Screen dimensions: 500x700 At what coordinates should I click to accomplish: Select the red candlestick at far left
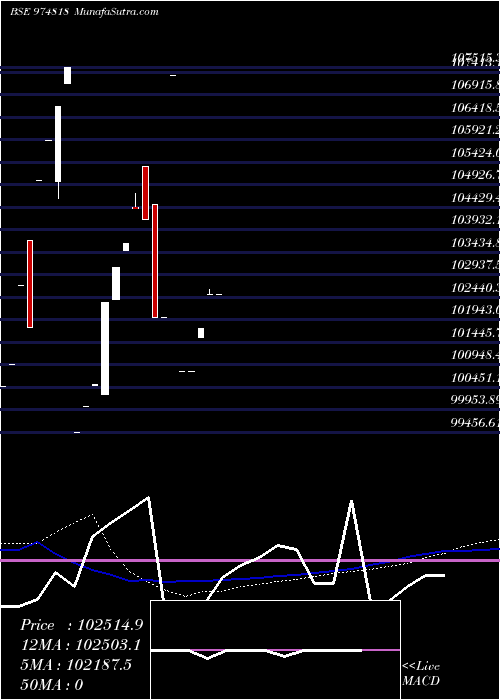30,284
